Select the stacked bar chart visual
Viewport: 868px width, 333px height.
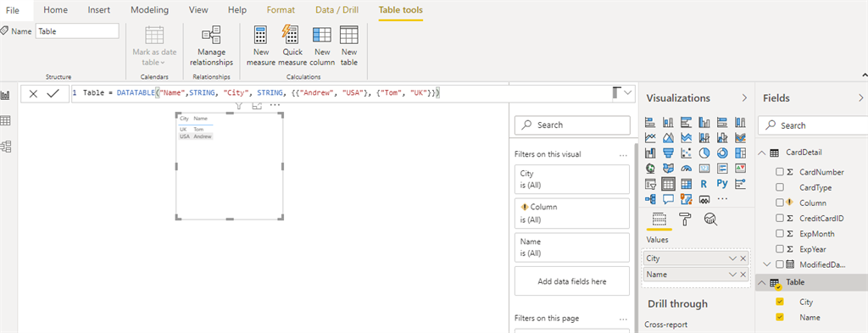[650, 122]
